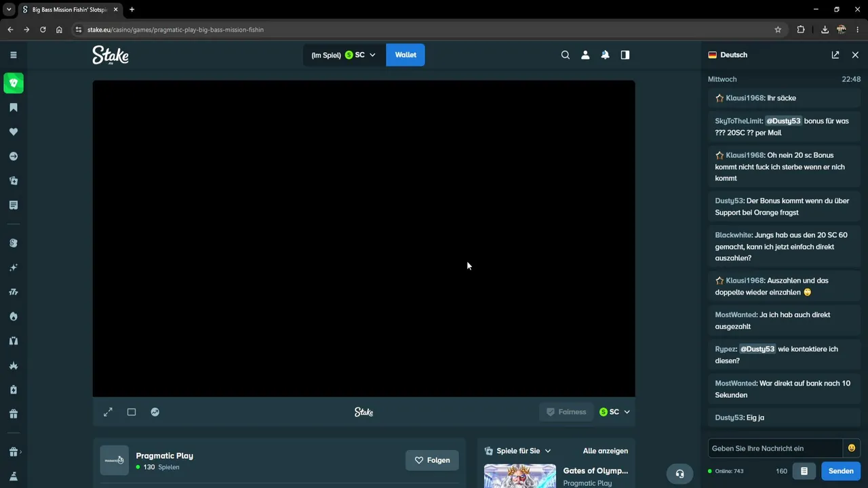Toggle theatre mode for the game
Screen dimensions: 868x488
(132, 412)
